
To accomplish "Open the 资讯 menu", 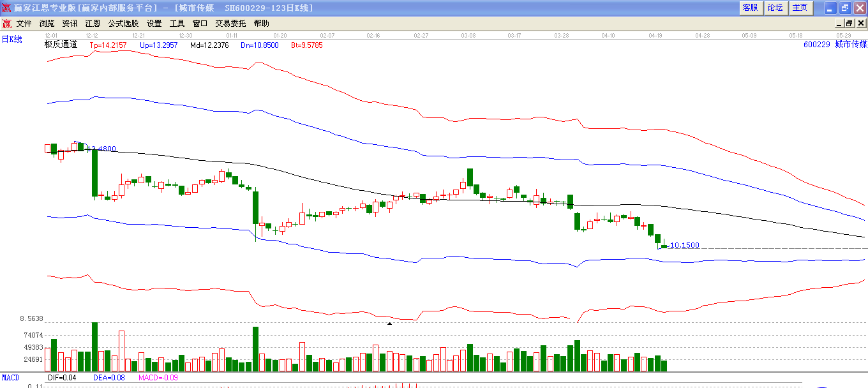I will 70,24.
